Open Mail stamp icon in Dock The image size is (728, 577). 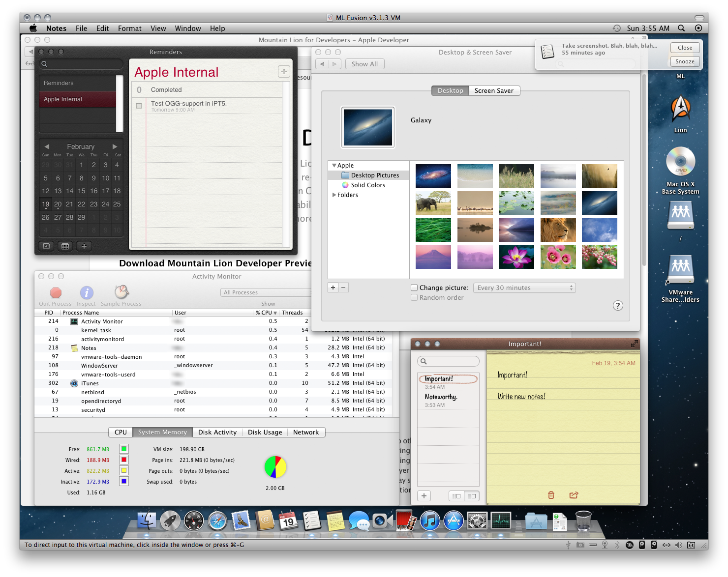(241, 521)
